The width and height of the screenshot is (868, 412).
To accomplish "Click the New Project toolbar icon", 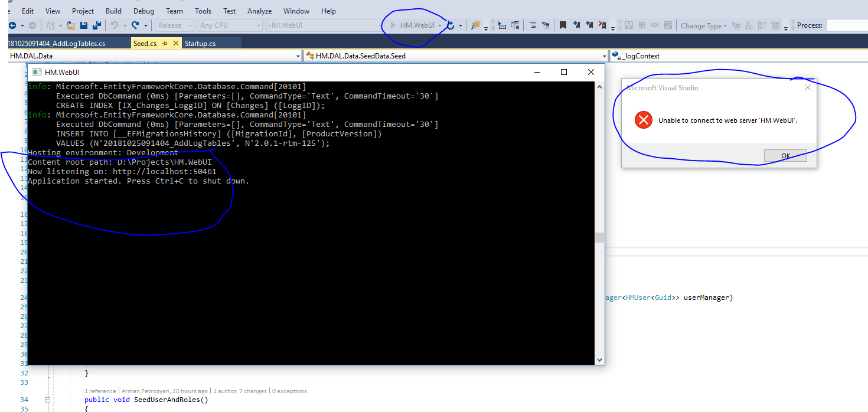I will (51, 25).
